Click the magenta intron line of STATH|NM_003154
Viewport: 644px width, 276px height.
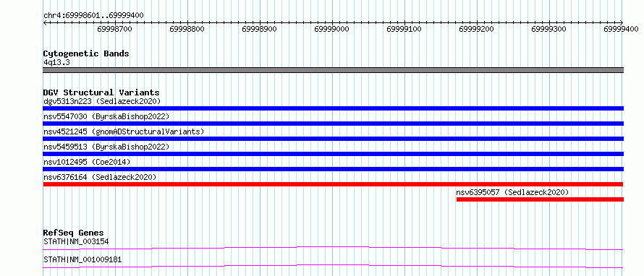point(333,248)
